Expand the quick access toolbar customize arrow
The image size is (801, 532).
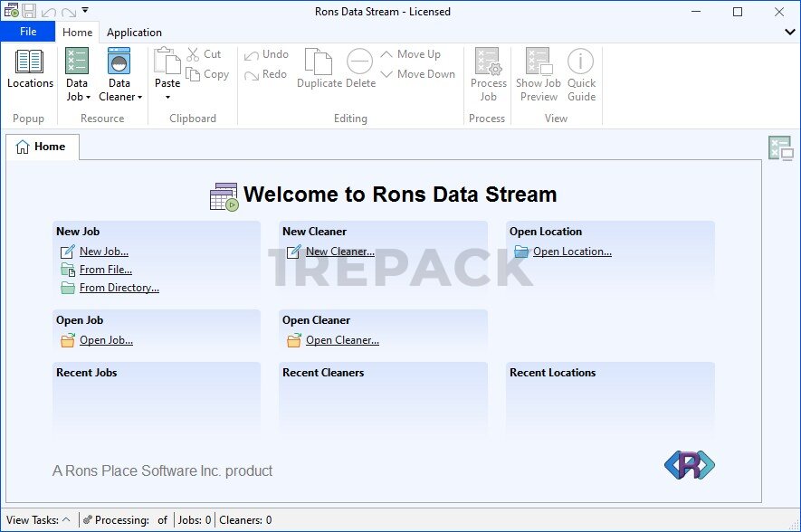(x=85, y=11)
